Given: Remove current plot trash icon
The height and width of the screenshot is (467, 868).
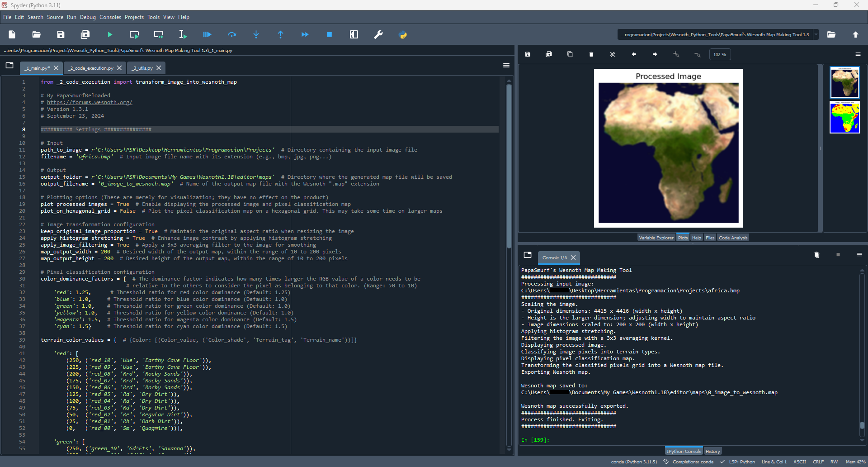Looking at the screenshot, I should (591, 54).
